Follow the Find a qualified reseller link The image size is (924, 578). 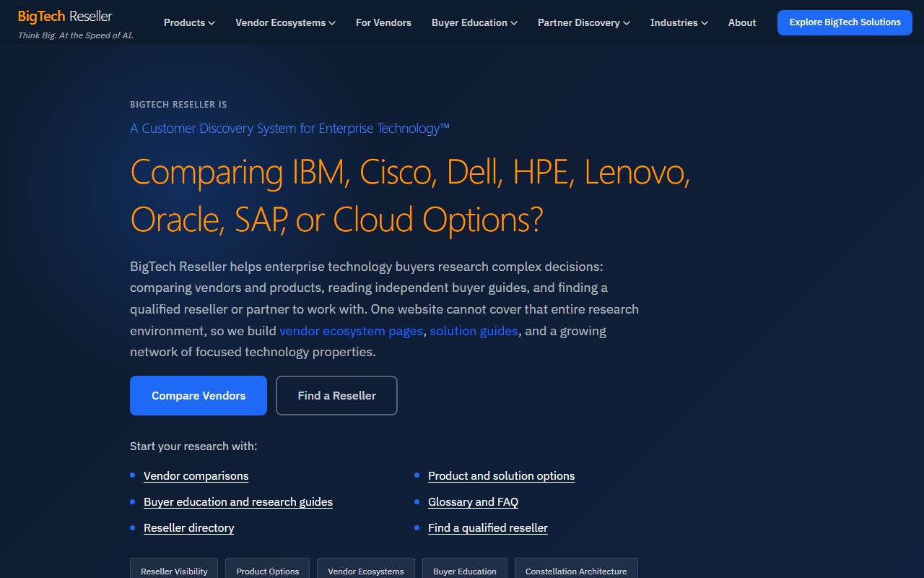[487, 528]
